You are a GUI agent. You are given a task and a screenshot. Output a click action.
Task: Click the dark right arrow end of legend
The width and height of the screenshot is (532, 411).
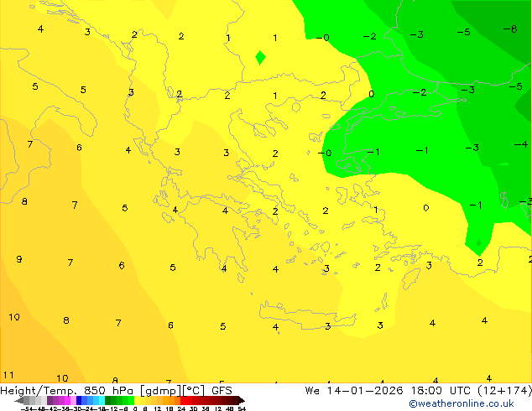click(242, 400)
